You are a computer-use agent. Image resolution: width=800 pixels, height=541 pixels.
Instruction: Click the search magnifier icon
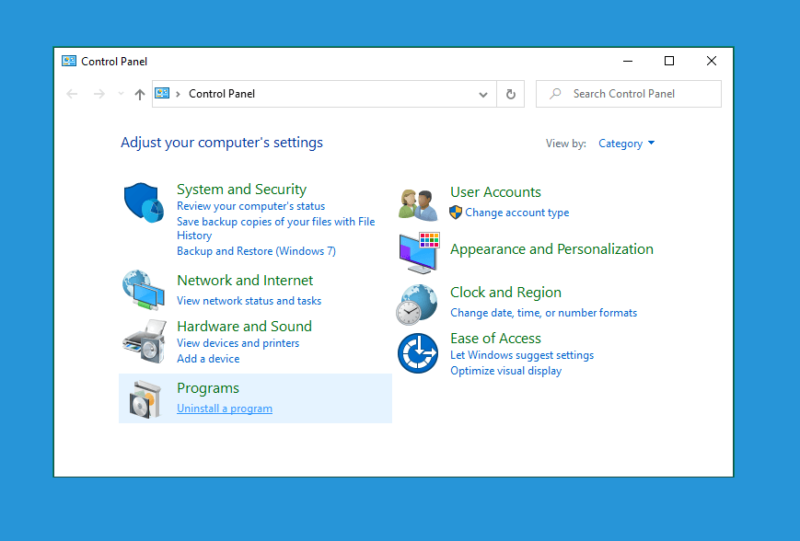click(556, 93)
